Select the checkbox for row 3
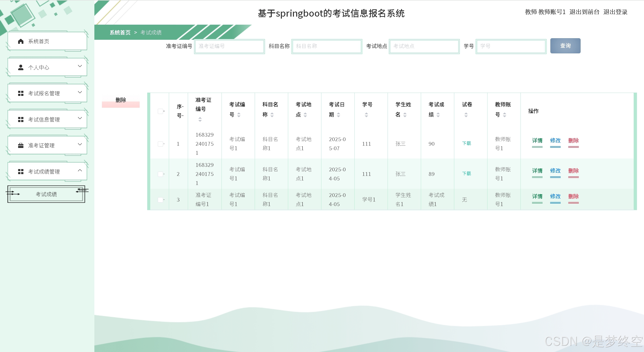644x352 pixels. tap(160, 200)
